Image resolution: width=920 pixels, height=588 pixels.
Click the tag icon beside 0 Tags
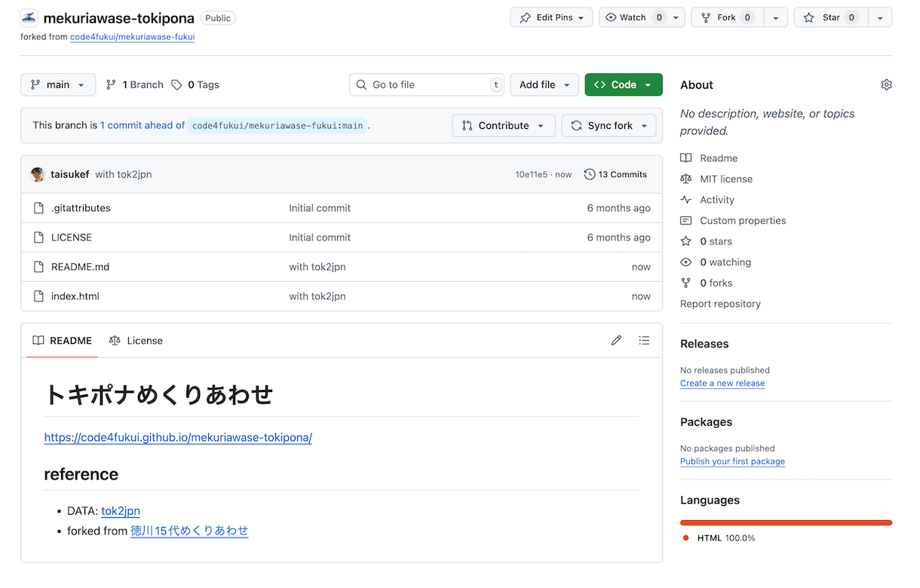pos(176,85)
